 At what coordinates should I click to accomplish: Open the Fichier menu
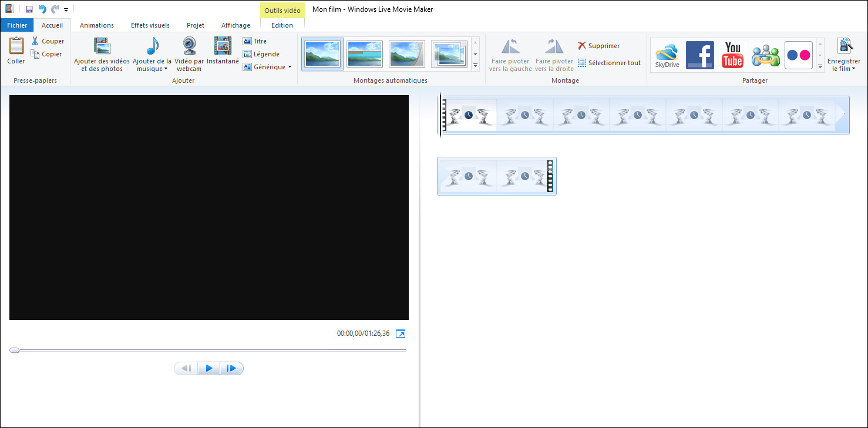(16, 25)
